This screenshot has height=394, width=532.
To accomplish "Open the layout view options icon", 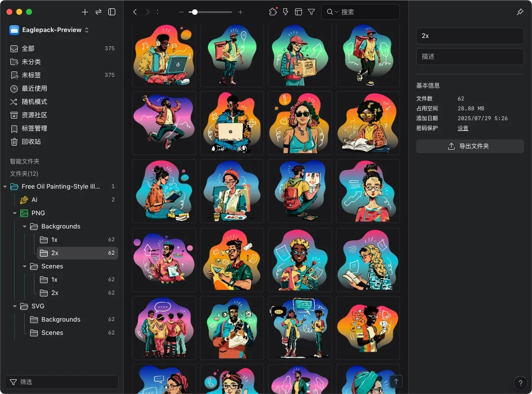I will pos(299,12).
